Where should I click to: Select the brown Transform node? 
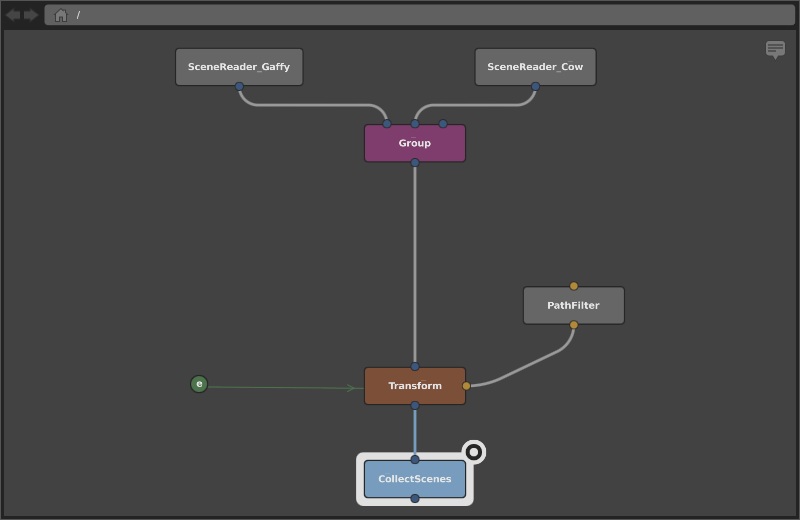[414, 386]
